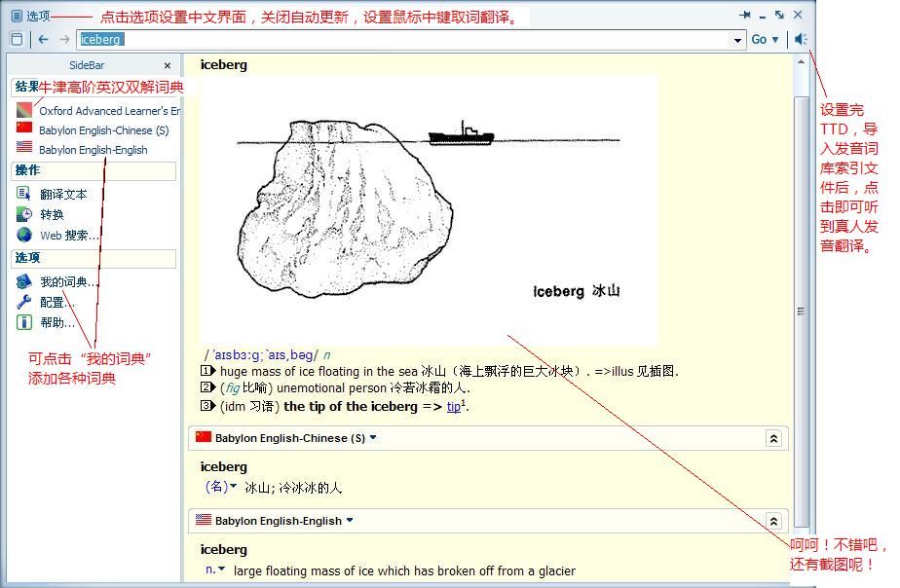Click the US flag icon in sidebar

pyautogui.click(x=24, y=147)
